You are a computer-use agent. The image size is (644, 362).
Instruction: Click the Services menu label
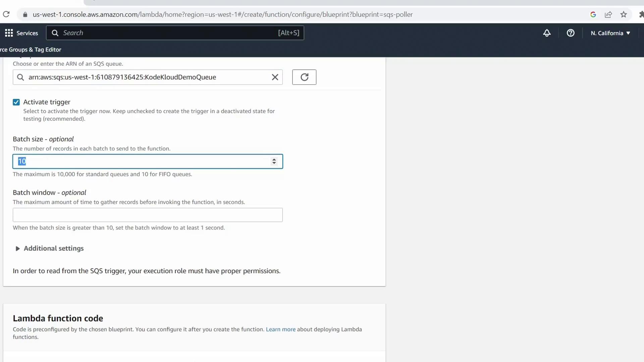(x=27, y=33)
